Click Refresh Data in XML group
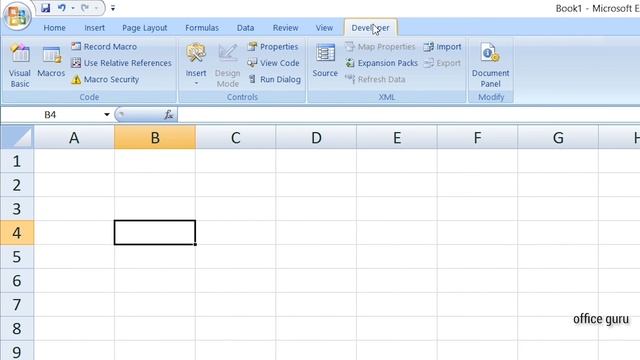 click(375, 79)
